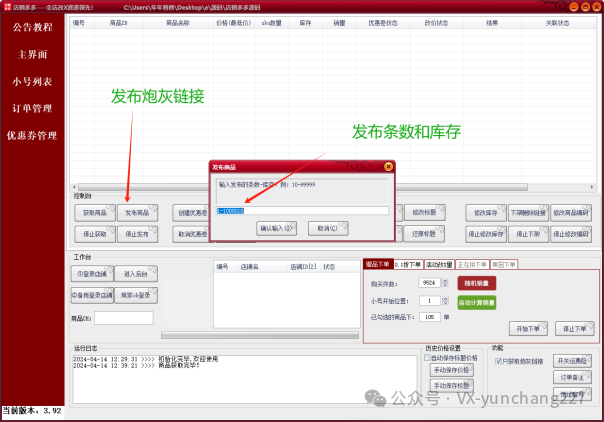604x422 pixels.
Task: Click the up arrow of 购买件数 spinner
Action: pyautogui.click(x=445, y=281)
